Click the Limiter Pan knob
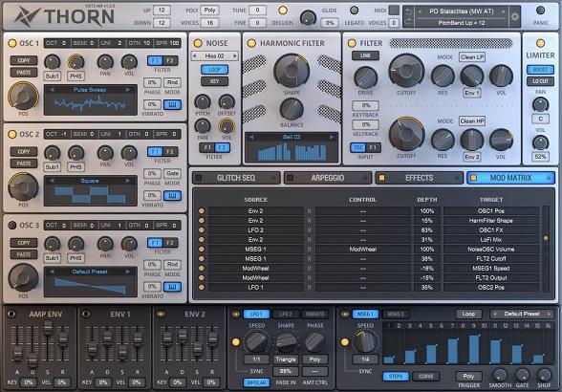The image size is (562, 392). coord(540,105)
